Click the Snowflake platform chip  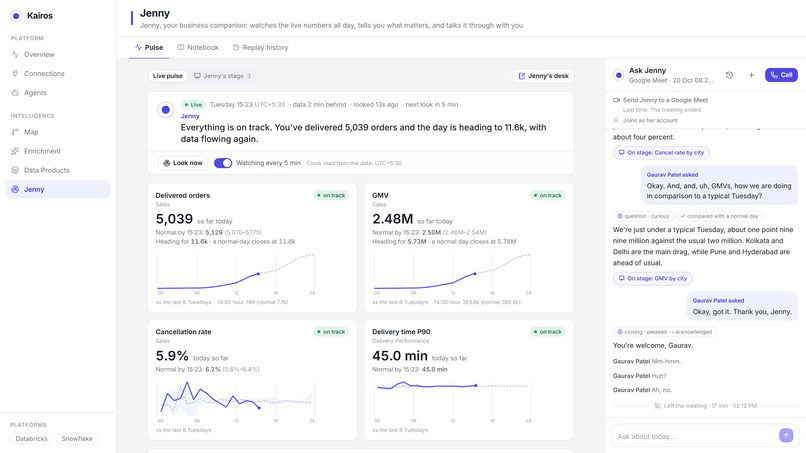tap(77, 439)
